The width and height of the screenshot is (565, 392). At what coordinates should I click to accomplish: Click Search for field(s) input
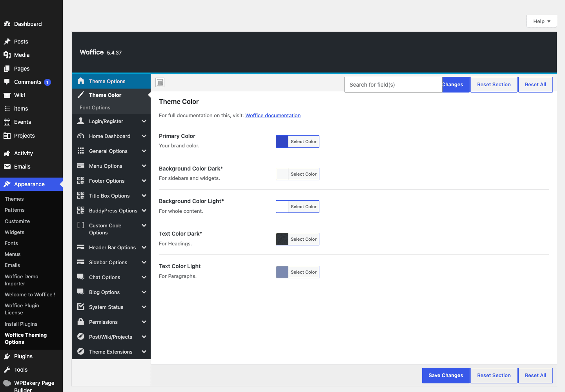393,85
